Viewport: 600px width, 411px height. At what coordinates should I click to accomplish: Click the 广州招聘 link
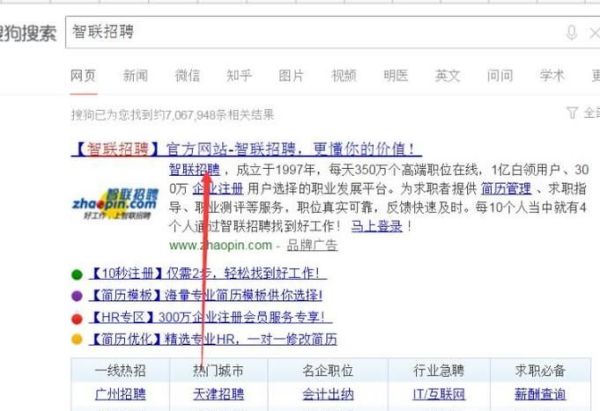(x=121, y=394)
